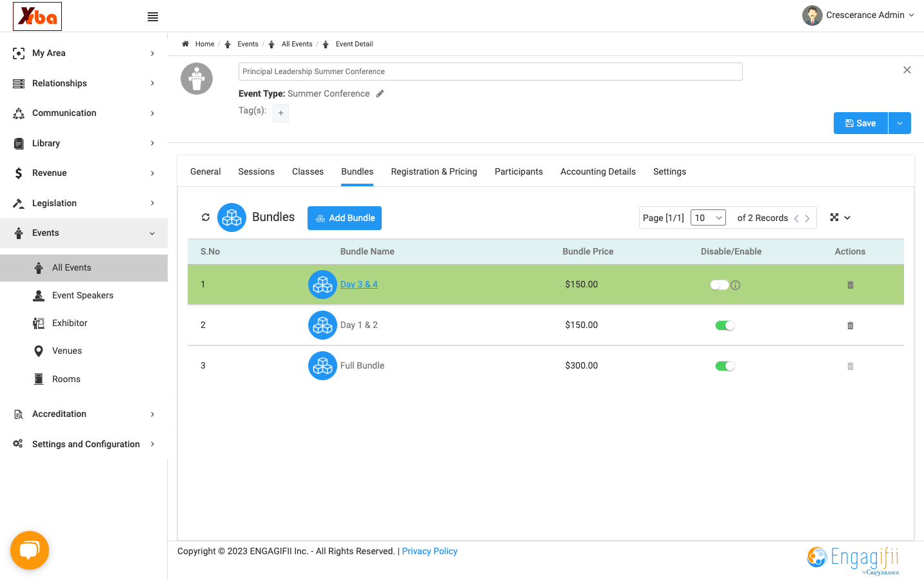This screenshot has width=924, height=580.
Task: Click trash icon for Full Bundle
Action: click(850, 366)
